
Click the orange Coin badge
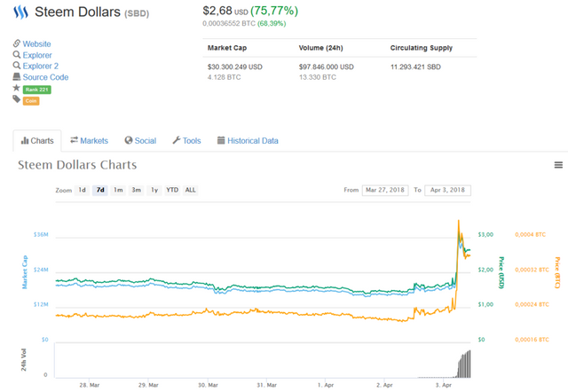pyautogui.click(x=31, y=100)
